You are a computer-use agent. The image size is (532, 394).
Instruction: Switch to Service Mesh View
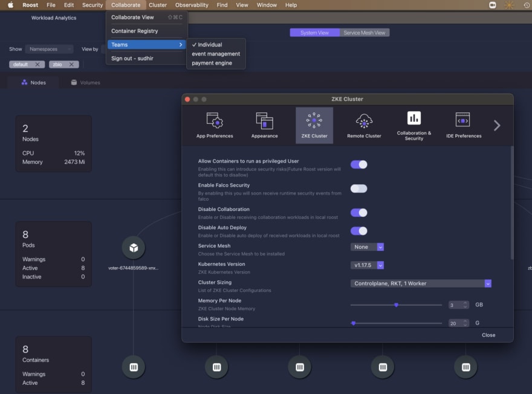click(365, 33)
